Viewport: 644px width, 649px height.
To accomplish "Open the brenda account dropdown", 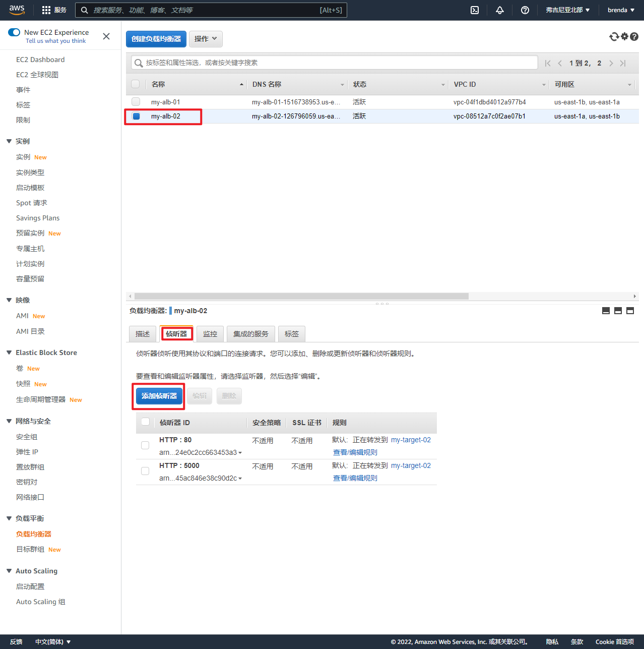I will point(621,10).
